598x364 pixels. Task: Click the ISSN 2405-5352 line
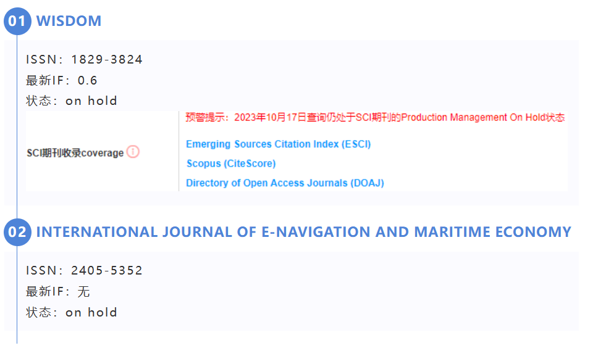pyautogui.click(x=84, y=271)
